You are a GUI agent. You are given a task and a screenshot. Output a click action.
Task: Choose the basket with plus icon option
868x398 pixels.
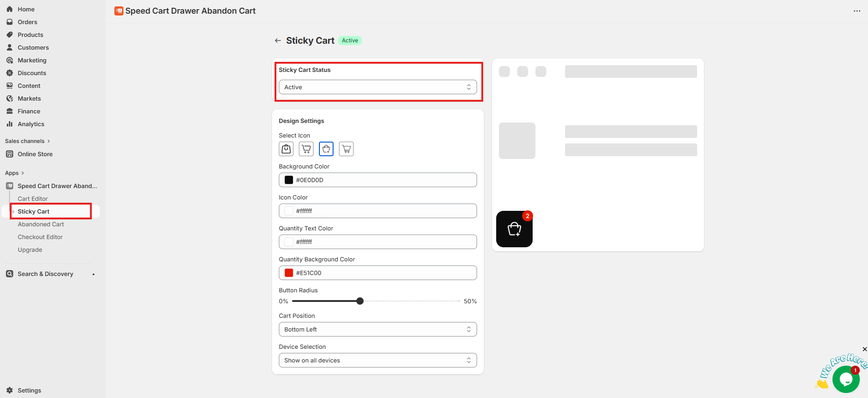[326, 149]
